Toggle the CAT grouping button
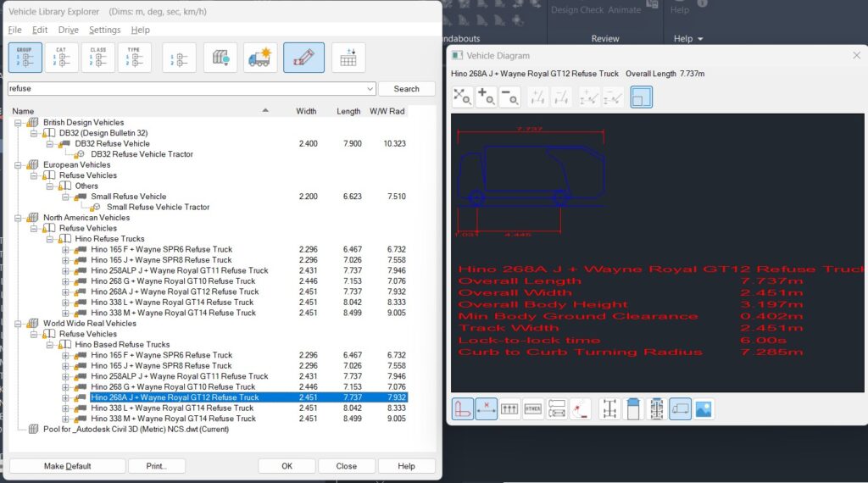Image resolution: width=868 pixels, height=483 pixels. (61, 58)
